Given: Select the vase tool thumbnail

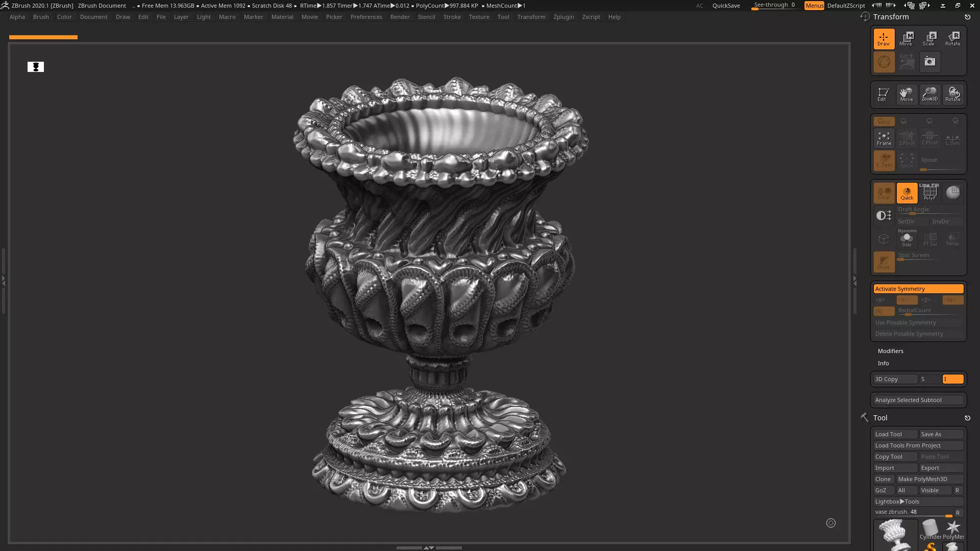Looking at the screenshot, I should click(895, 535).
